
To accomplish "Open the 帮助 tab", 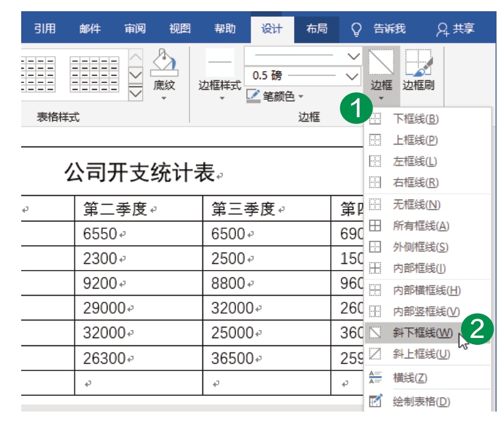I will [225, 29].
